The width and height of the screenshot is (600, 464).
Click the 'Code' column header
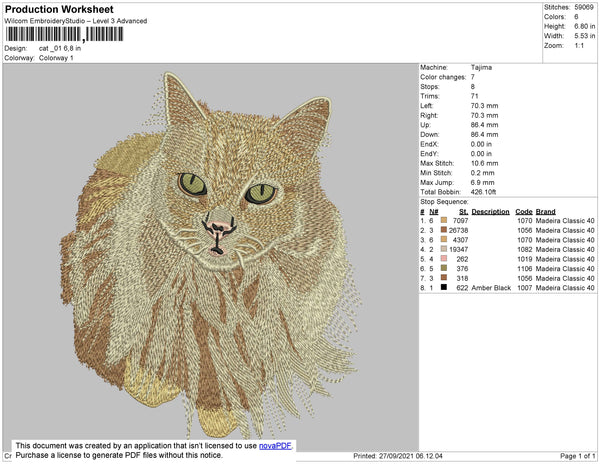[524, 212]
